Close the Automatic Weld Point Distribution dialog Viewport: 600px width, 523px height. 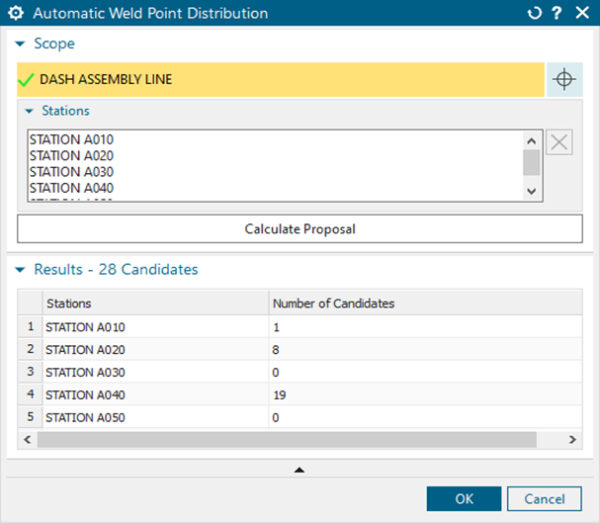pyautogui.click(x=582, y=14)
